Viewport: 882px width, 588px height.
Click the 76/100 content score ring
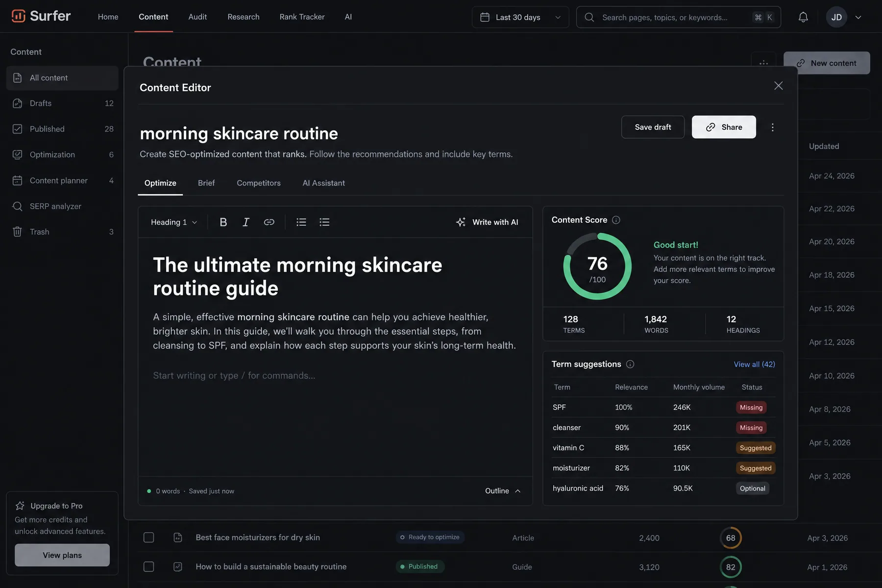click(x=597, y=267)
